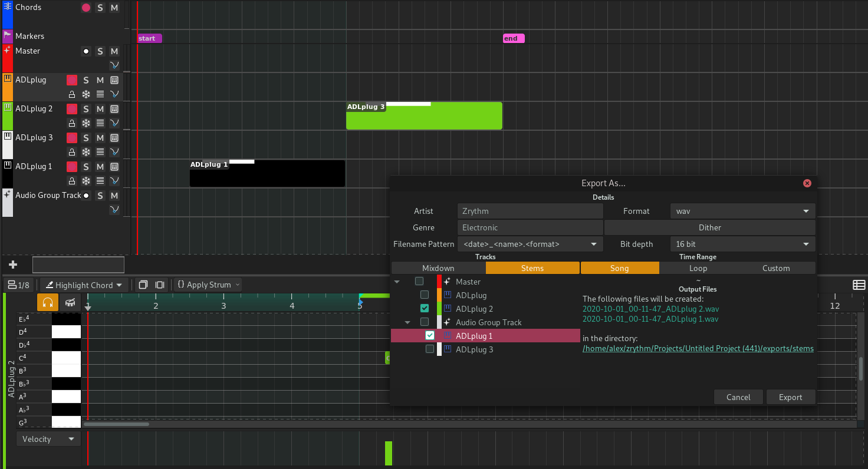Freeze the ADLplug 1 track
This screenshot has height=469, width=868.
point(86,181)
